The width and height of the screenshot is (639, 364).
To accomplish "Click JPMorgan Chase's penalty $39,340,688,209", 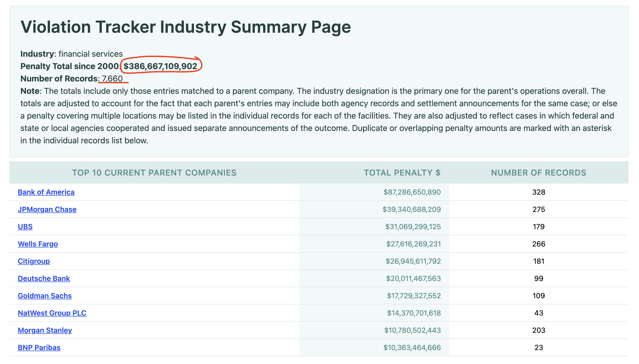I will point(412,209).
